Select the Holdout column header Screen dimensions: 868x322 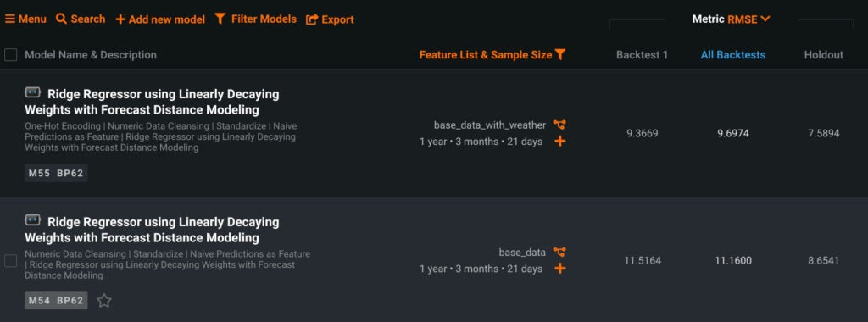click(824, 55)
